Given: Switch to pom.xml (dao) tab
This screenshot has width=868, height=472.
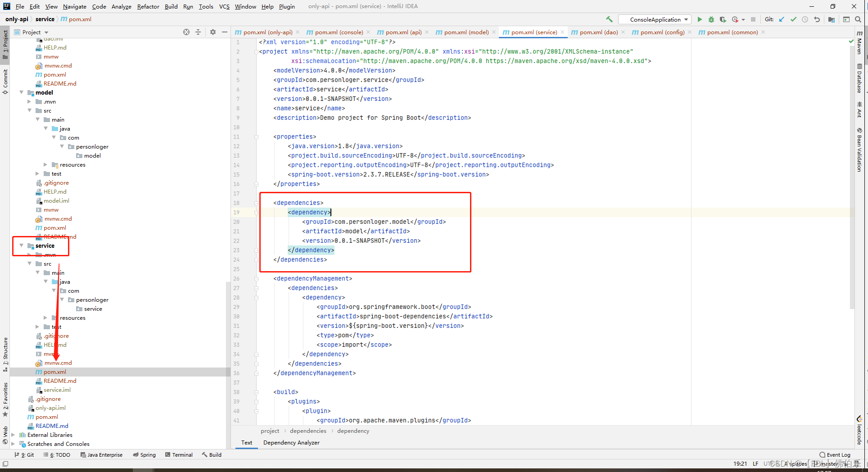Looking at the screenshot, I should point(595,32).
